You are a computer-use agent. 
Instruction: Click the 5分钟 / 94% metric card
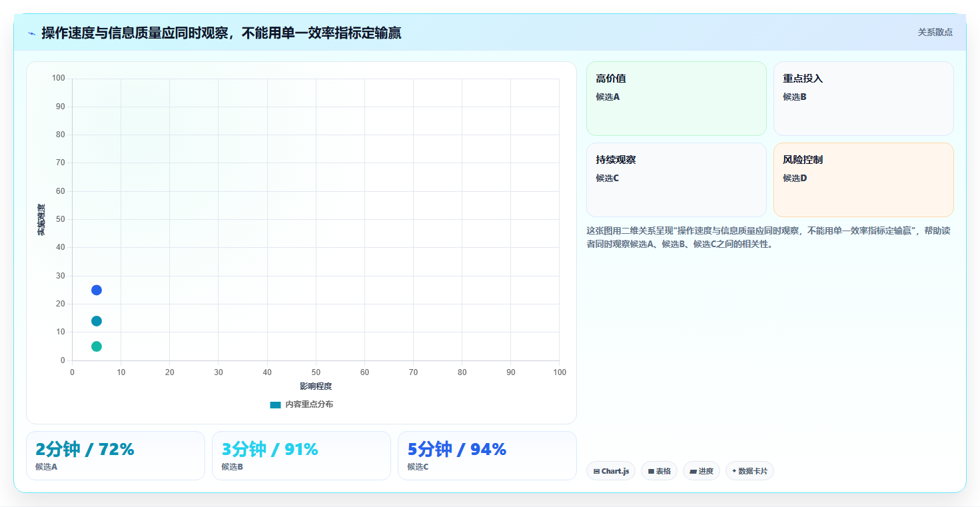point(487,456)
